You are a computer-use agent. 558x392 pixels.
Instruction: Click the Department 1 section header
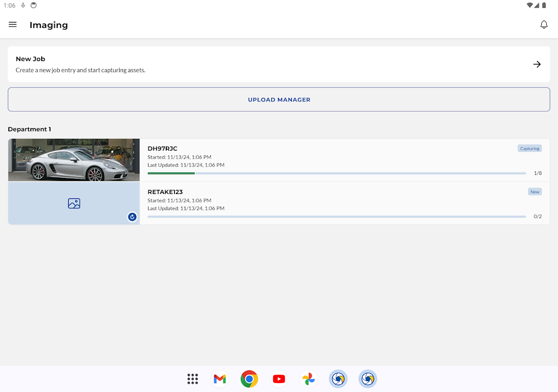pyautogui.click(x=29, y=129)
